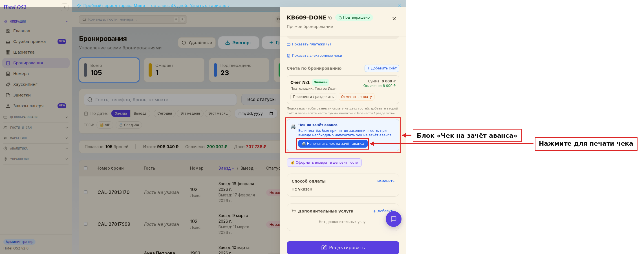Close the booking details panel
This screenshot has height=254, width=644.
(x=394, y=19)
